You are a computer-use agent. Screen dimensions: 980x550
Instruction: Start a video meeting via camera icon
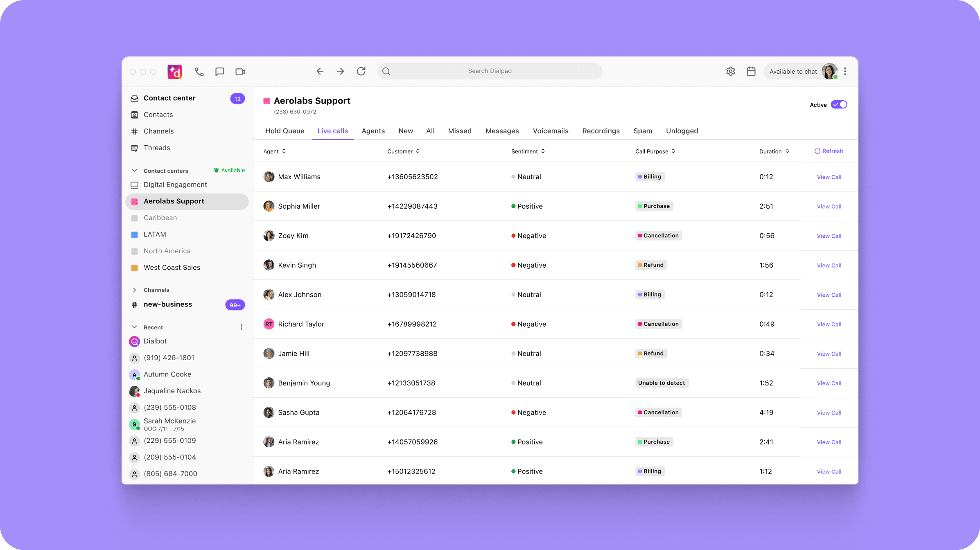point(240,72)
